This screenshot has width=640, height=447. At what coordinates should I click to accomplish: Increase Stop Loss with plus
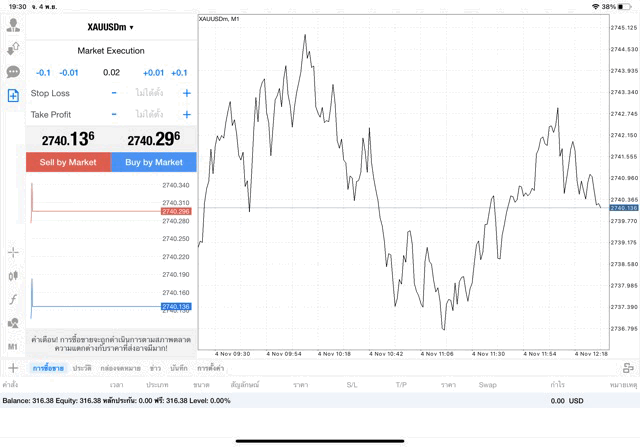186,93
